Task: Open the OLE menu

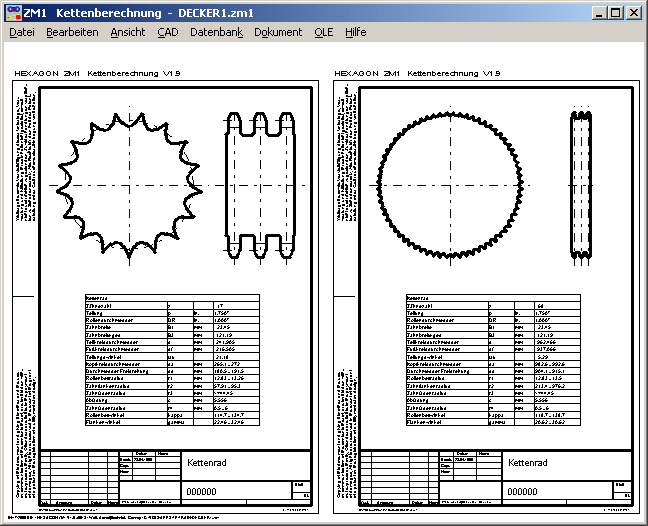Action: (324, 32)
